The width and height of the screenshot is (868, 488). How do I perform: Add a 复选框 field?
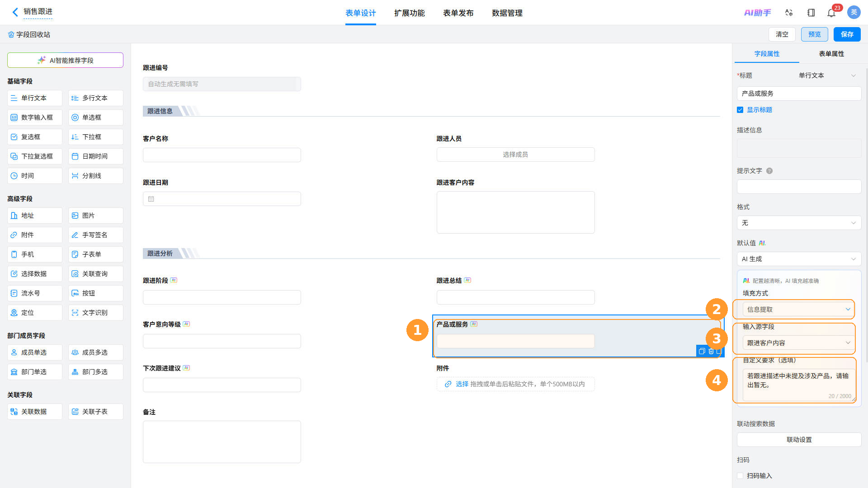point(35,137)
